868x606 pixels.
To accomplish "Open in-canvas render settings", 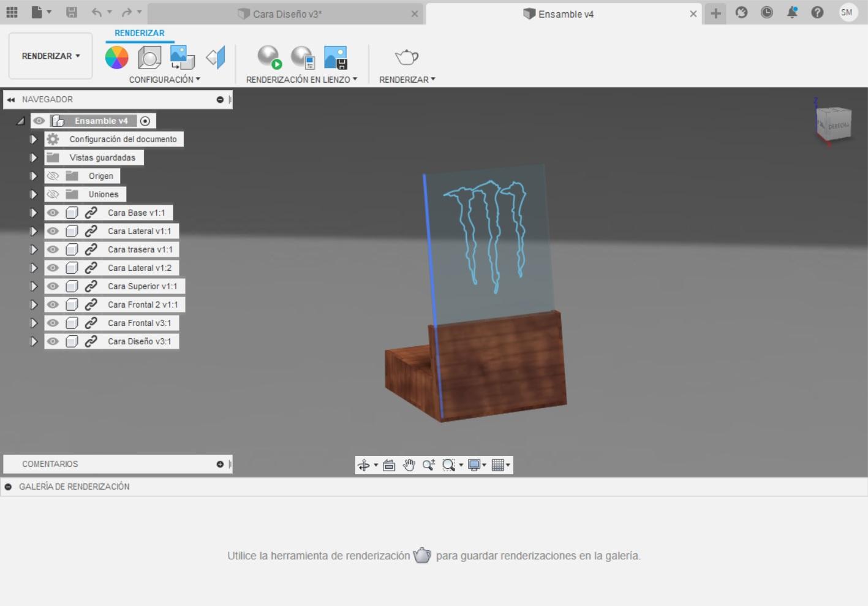I will pos(303,57).
